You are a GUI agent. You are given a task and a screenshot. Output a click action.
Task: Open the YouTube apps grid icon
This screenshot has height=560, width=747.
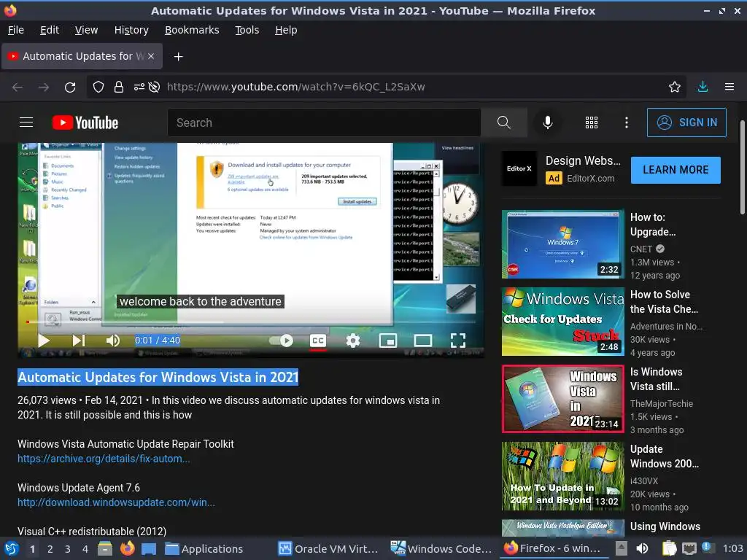point(591,122)
